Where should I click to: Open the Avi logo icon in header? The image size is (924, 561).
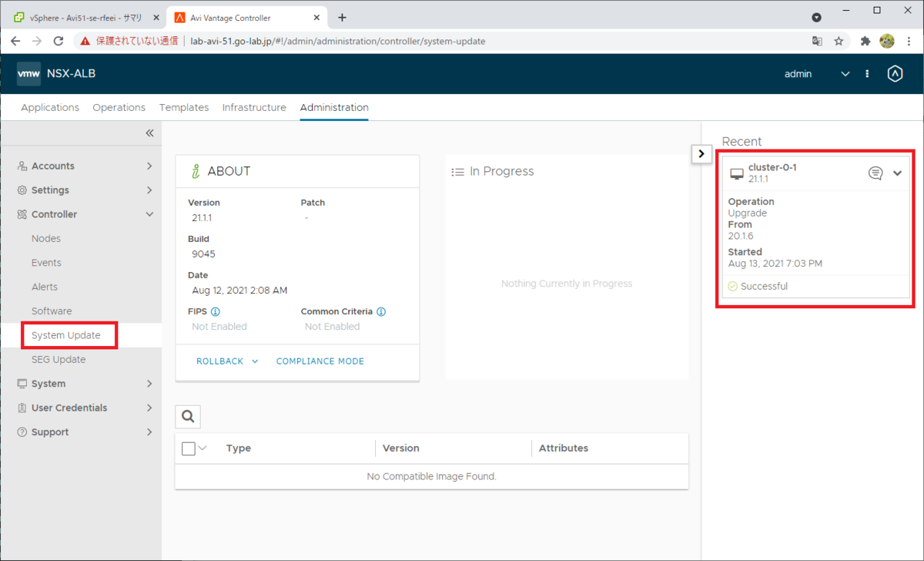895,74
